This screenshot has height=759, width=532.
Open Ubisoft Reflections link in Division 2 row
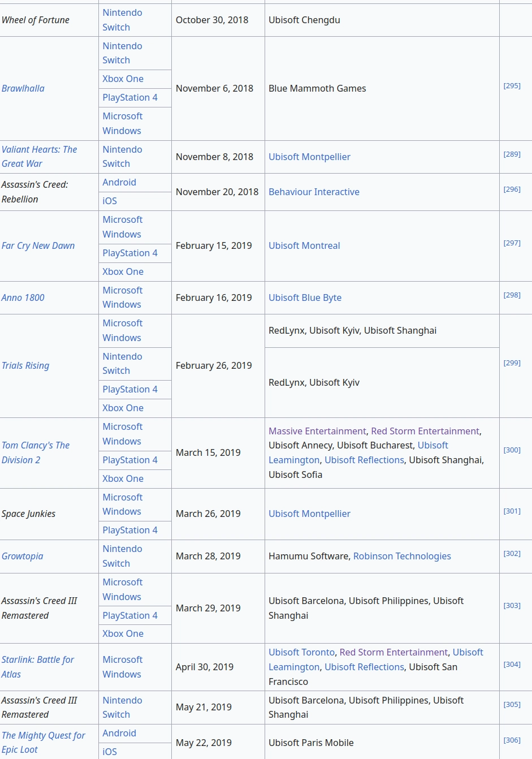(364, 460)
